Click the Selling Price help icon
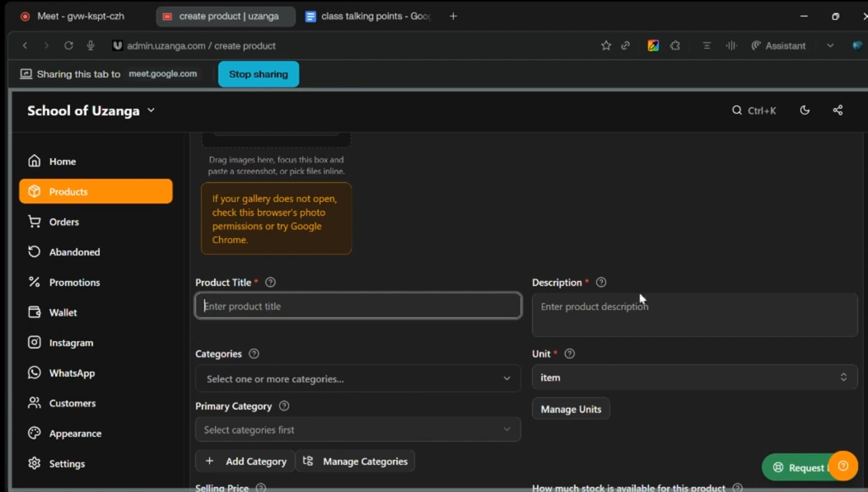Viewport: 868px width, 492px height. [261, 488]
